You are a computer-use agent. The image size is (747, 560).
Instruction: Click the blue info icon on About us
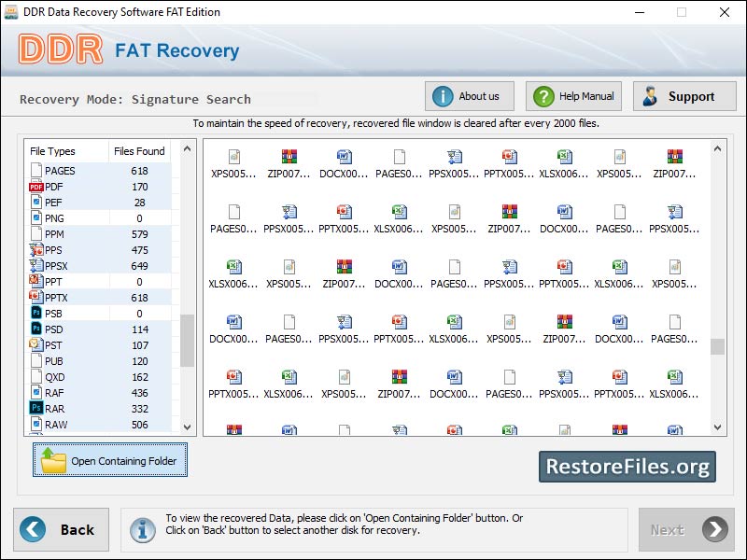[443, 95]
